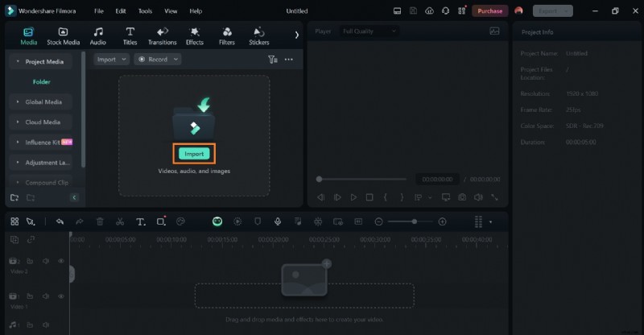The height and width of the screenshot is (335, 644).
Task: Hide the Video 1 track using eye icon
Action: [x=60, y=296]
